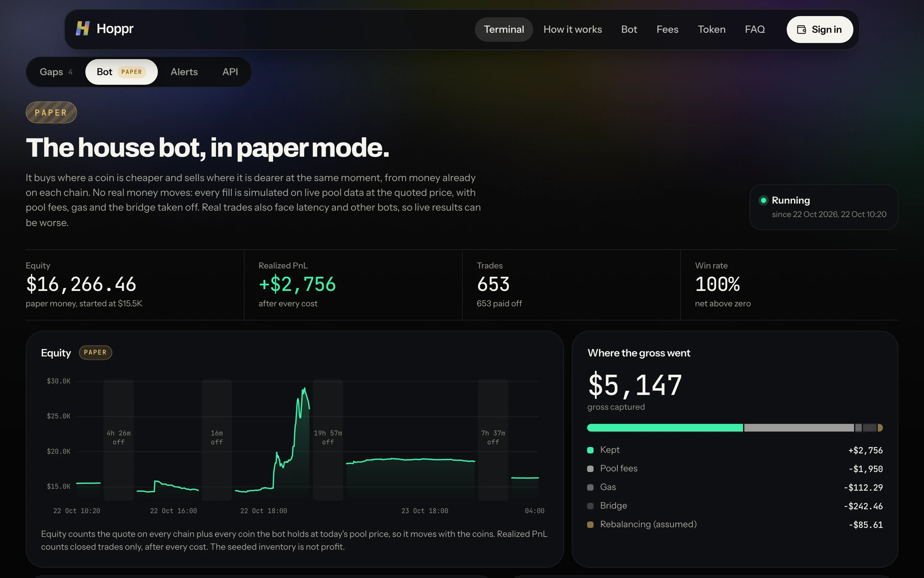Click the Gas legend dot

pos(590,487)
